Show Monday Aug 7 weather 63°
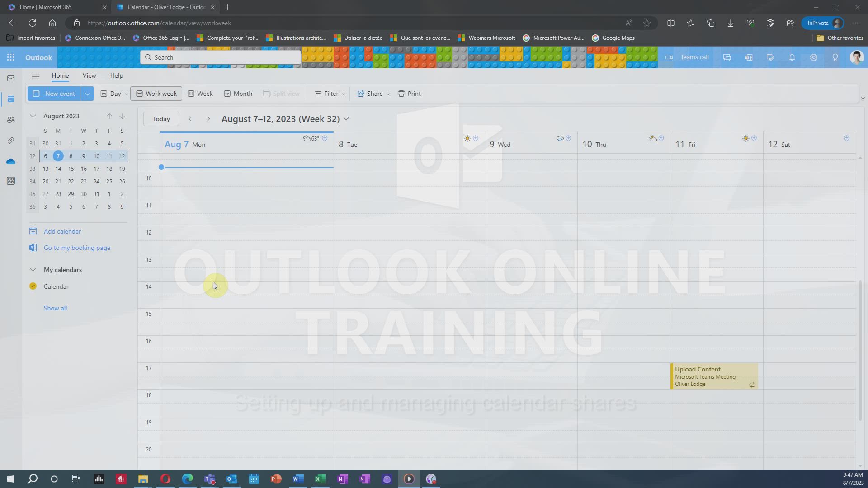 click(x=311, y=138)
